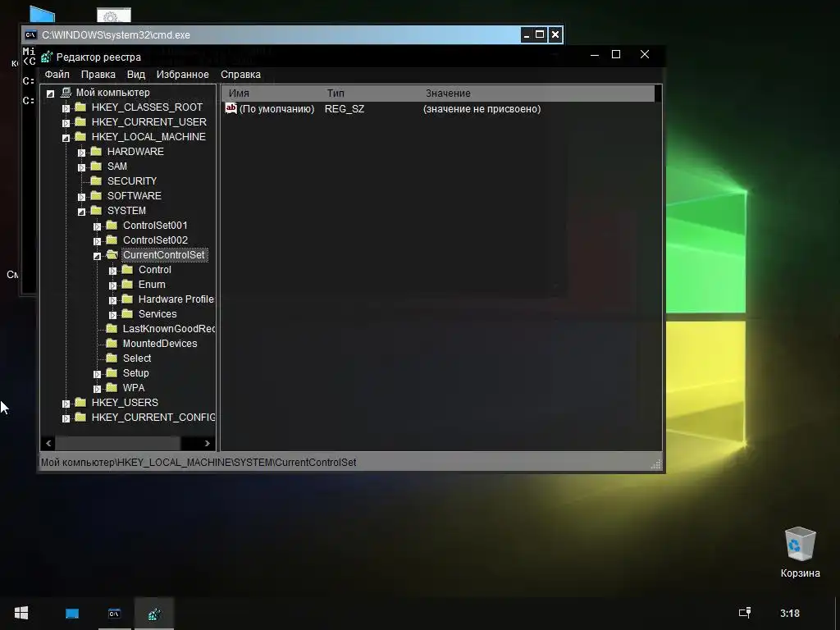This screenshot has height=630, width=840.
Task: Select the (По умолчанию) value name
Action: pos(276,109)
